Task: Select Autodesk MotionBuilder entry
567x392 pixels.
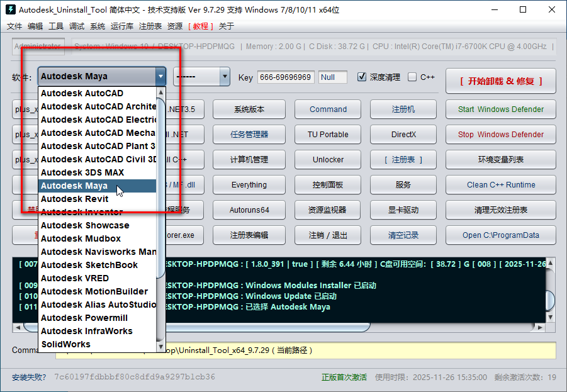Action: [x=97, y=291]
